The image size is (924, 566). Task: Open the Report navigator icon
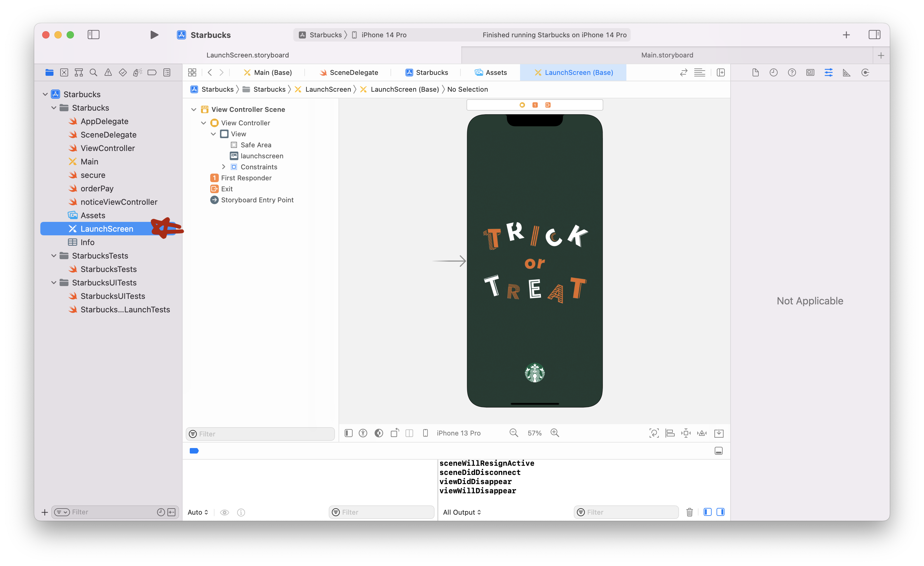click(167, 72)
